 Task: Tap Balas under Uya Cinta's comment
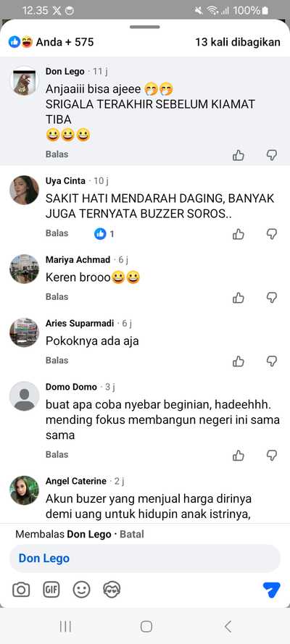click(x=57, y=233)
